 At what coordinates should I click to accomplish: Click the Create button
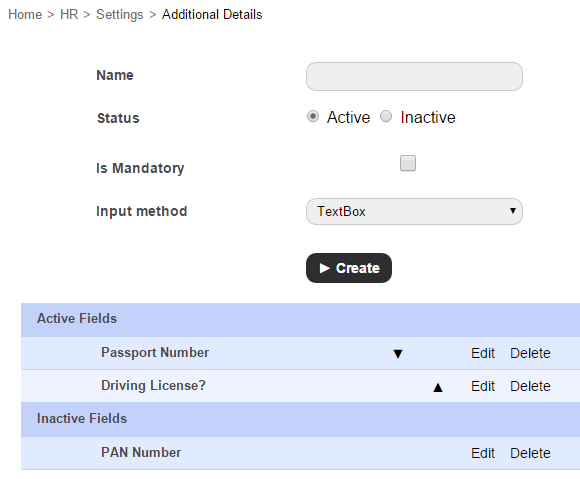pos(349,268)
